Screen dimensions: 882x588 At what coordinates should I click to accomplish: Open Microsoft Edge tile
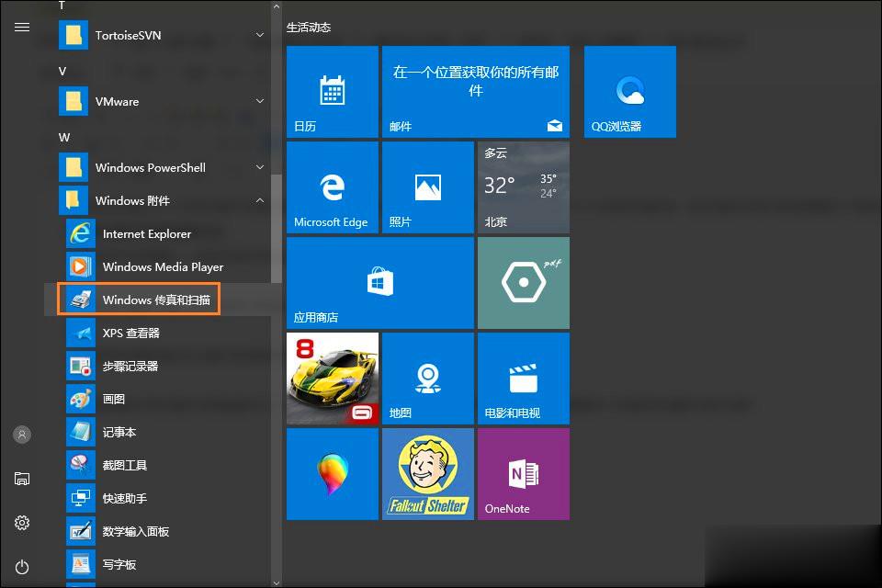[x=333, y=187]
